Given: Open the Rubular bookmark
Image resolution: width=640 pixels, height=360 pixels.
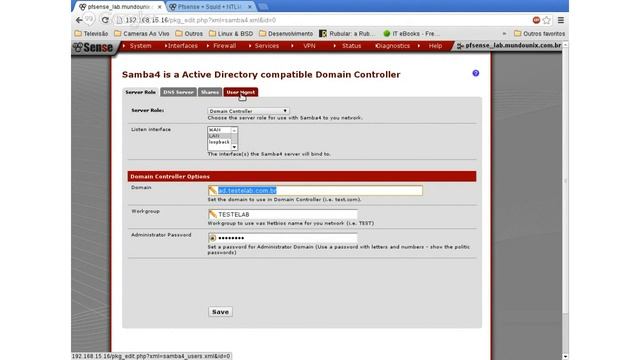Looking at the screenshot, I should [346, 33].
